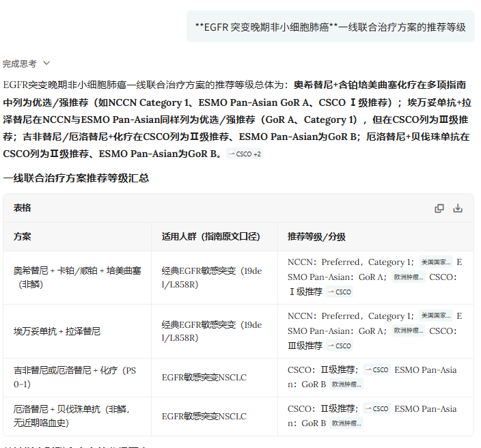This screenshot has height=448, width=481.
Task: Open 美国国家 citation in 奥希替尼 row
Action: pos(436,262)
